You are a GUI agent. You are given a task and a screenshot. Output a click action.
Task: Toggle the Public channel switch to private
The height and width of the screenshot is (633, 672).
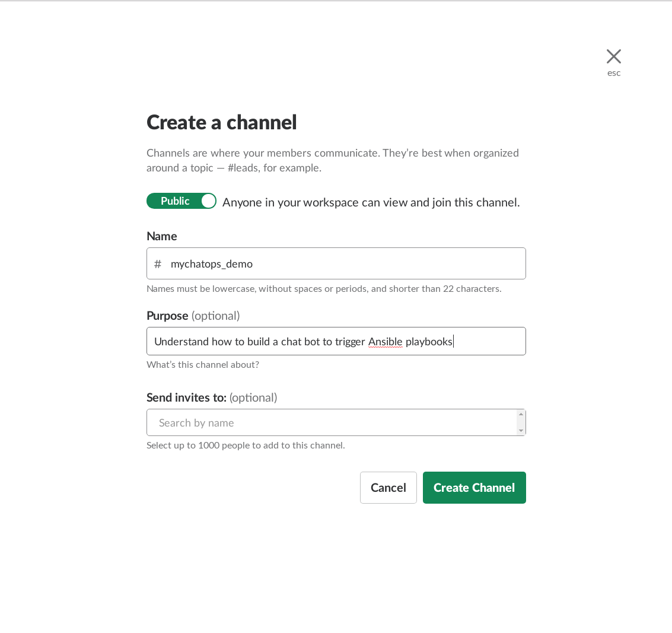(181, 201)
